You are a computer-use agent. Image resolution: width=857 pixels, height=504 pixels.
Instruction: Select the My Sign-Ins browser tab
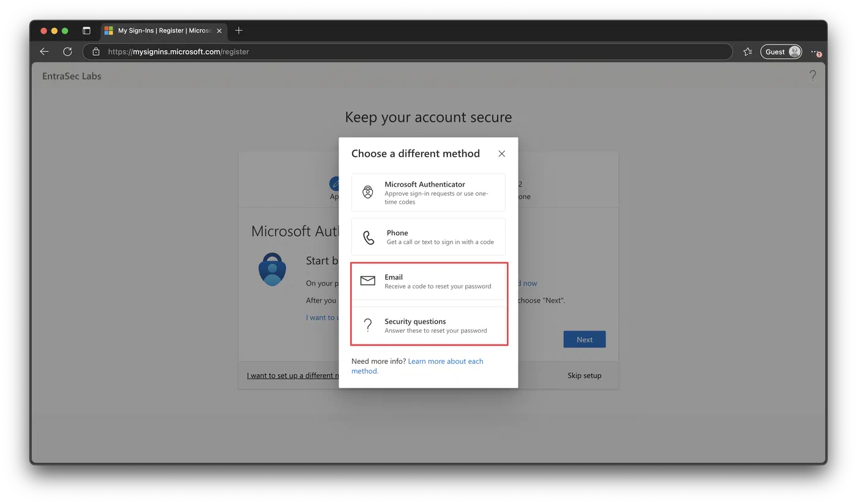point(163,31)
